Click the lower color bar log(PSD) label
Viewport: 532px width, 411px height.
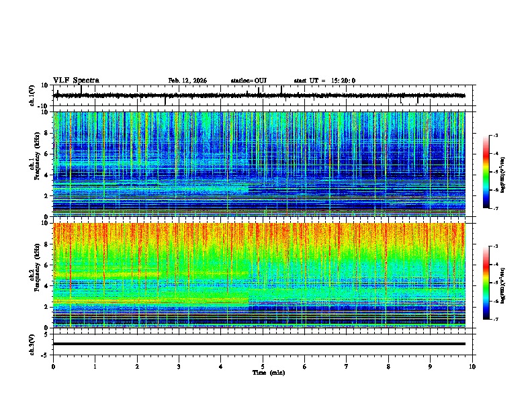click(503, 285)
